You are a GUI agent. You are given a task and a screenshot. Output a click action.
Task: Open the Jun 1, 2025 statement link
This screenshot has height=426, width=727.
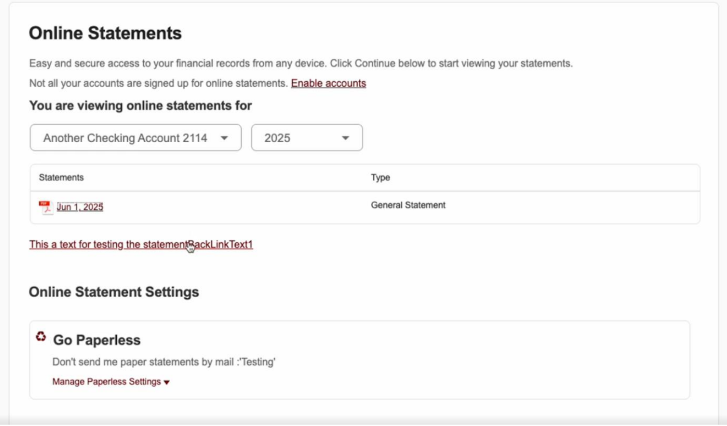(x=80, y=207)
